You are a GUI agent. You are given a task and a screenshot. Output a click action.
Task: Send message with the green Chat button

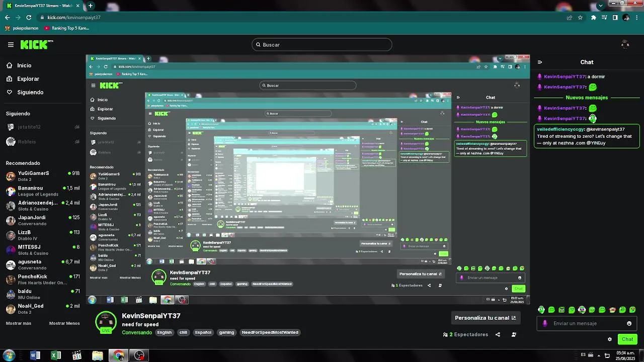(627, 339)
